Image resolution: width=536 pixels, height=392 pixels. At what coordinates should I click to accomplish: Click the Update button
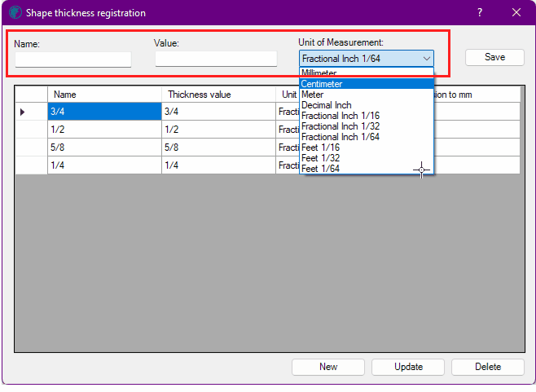click(408, 367)
